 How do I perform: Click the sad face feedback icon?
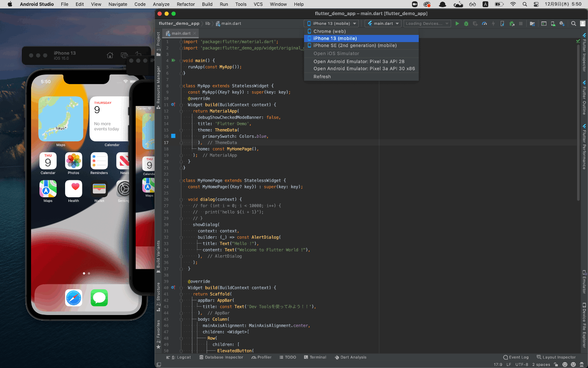click(x=572, y=365)
